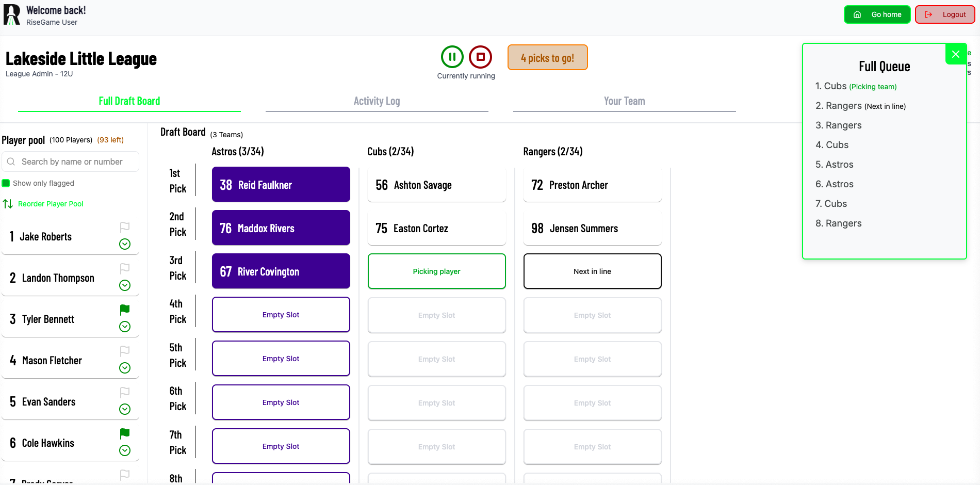The image size is (980, 485).
Task: Select the Reid Faulkner pick card
Action: 281,184
